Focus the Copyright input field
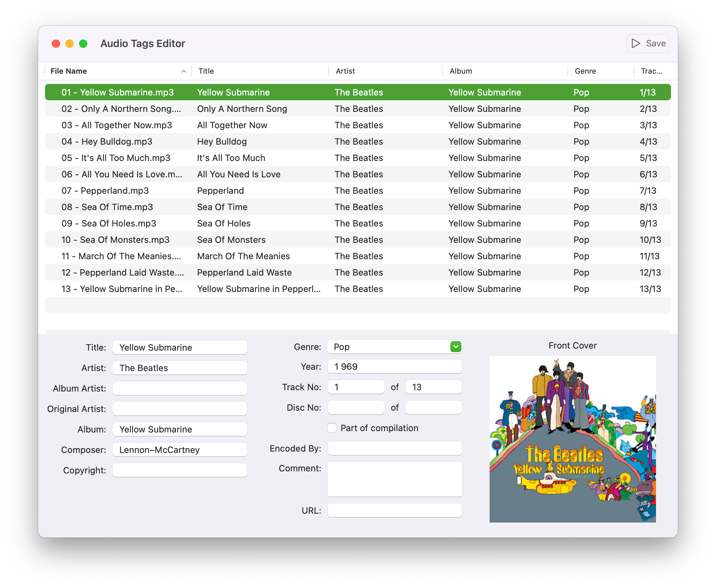This screenshot has width=716, height=588. click(x=180, y=470)
